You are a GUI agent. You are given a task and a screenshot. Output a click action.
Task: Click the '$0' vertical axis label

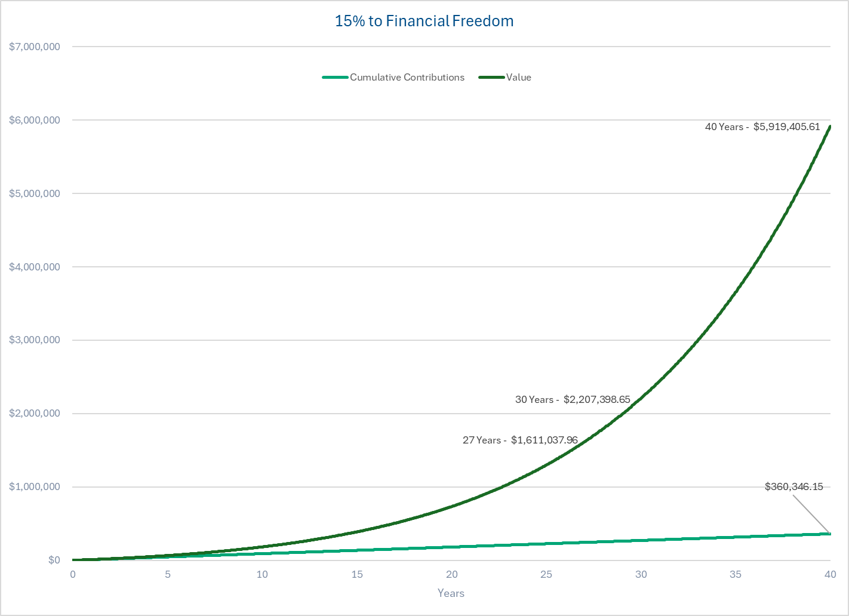coord(54,560)
